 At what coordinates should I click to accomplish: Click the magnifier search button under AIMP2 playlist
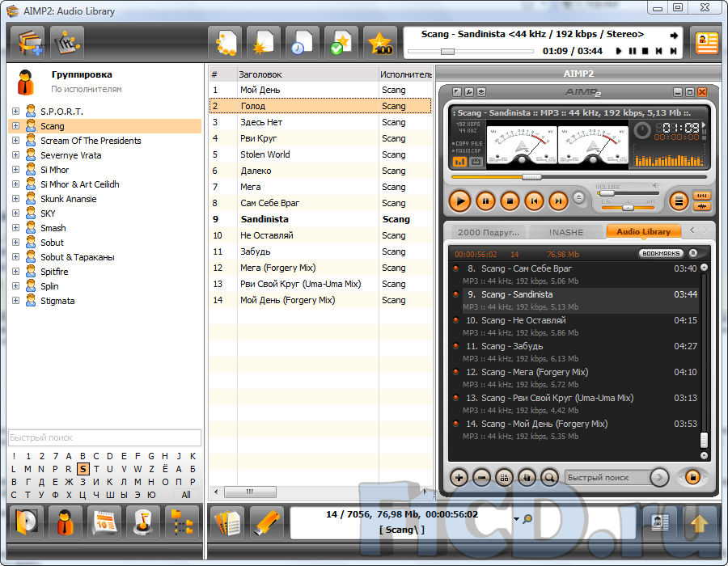(x=549, y=477)
